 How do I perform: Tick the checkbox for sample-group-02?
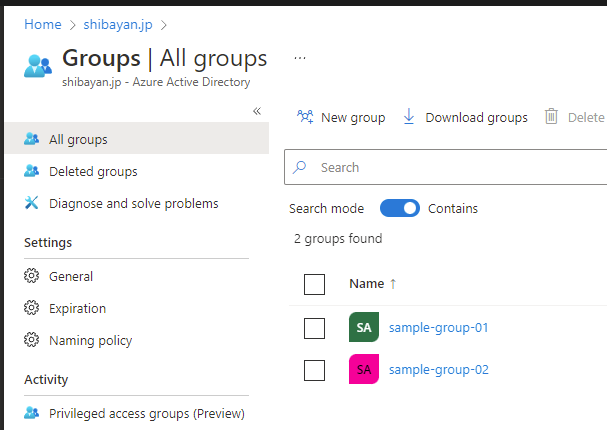click(x=314, y=370)
